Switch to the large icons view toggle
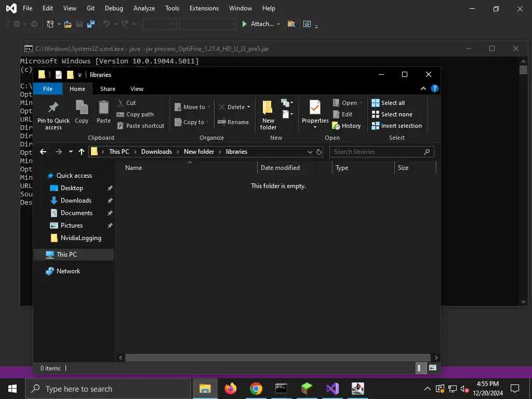 click(433, 368)
